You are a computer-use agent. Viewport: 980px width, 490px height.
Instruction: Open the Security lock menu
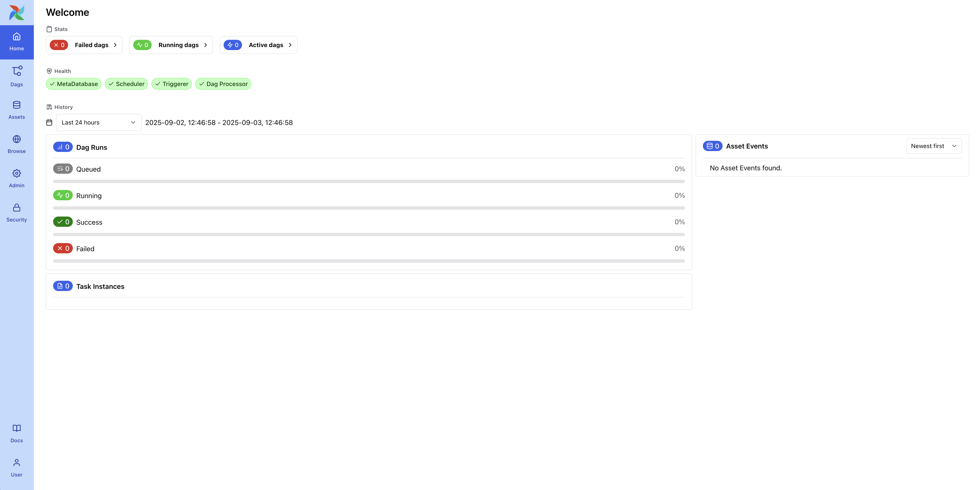[17, 212]
